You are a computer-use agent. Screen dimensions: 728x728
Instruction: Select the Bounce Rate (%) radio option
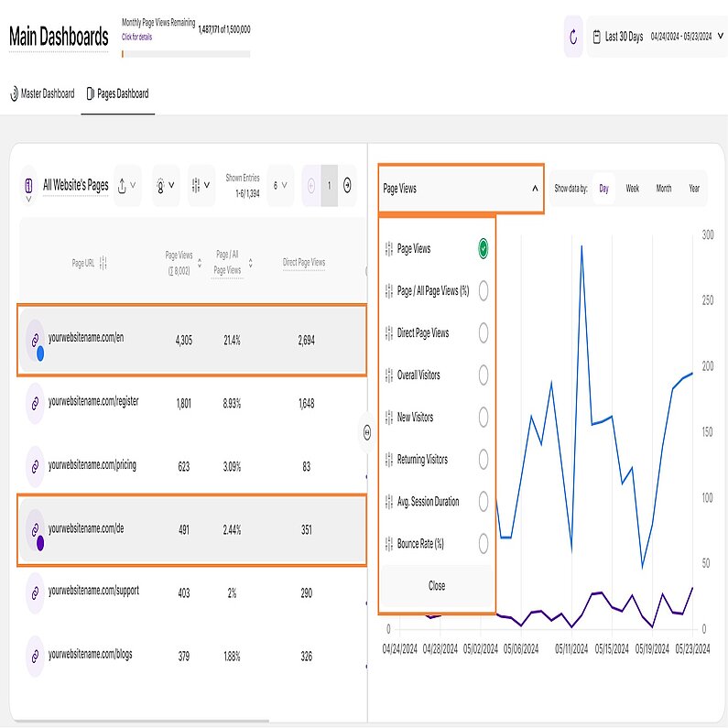tap(483, 544)
